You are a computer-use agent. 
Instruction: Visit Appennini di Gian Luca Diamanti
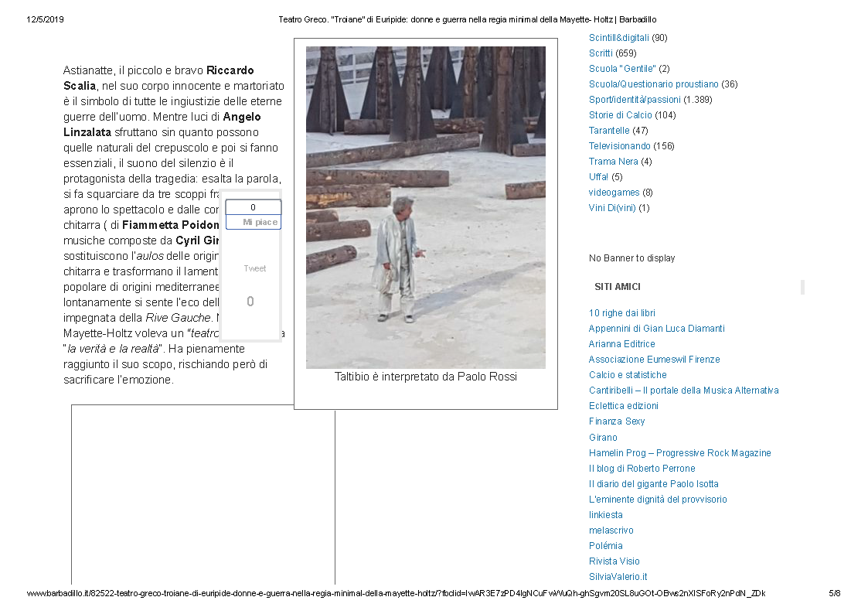(656, 329)
